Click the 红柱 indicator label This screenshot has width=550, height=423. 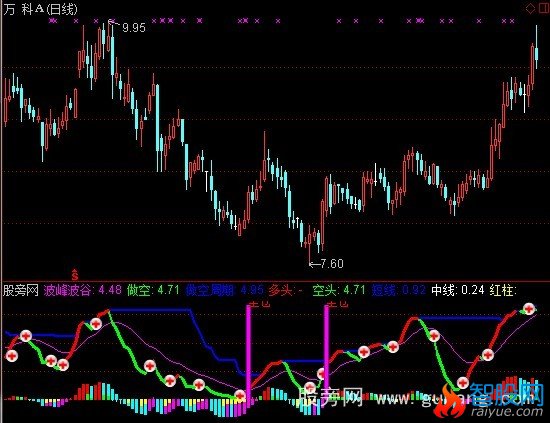(503, 290)
